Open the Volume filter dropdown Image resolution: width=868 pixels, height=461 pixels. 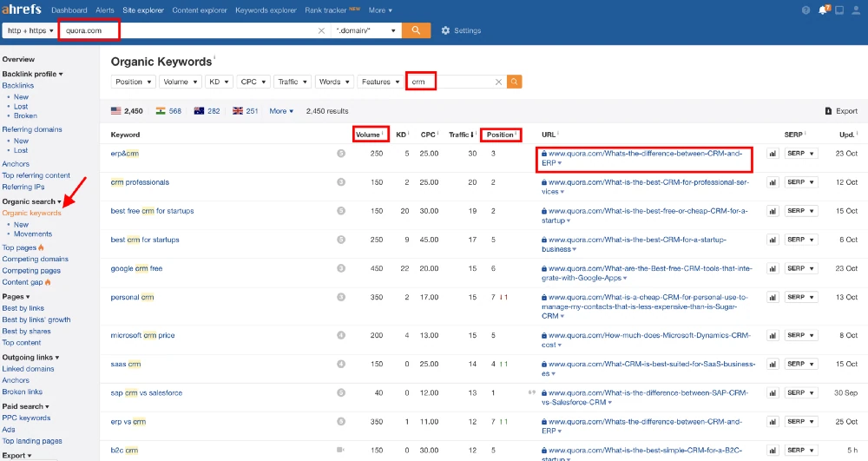coord(180,82)
